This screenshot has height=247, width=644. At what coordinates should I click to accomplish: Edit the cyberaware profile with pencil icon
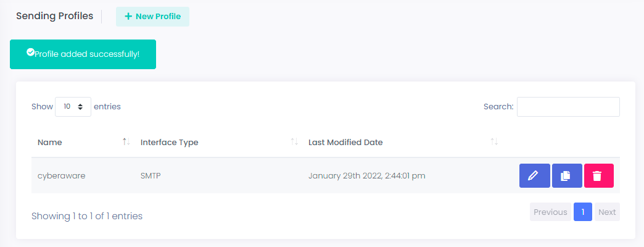[534, 176]
